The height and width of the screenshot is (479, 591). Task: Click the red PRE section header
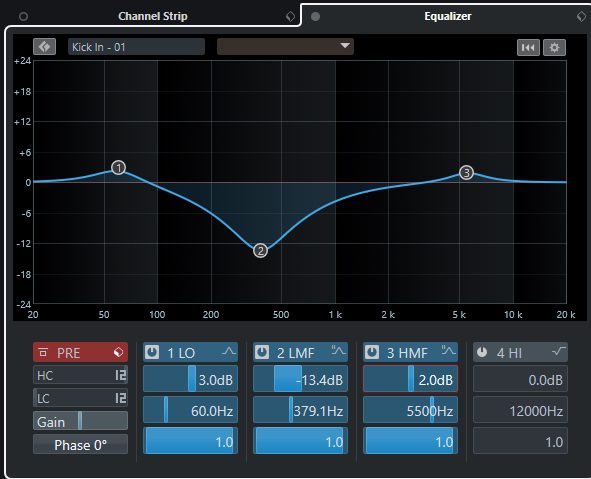coord(80,352)
